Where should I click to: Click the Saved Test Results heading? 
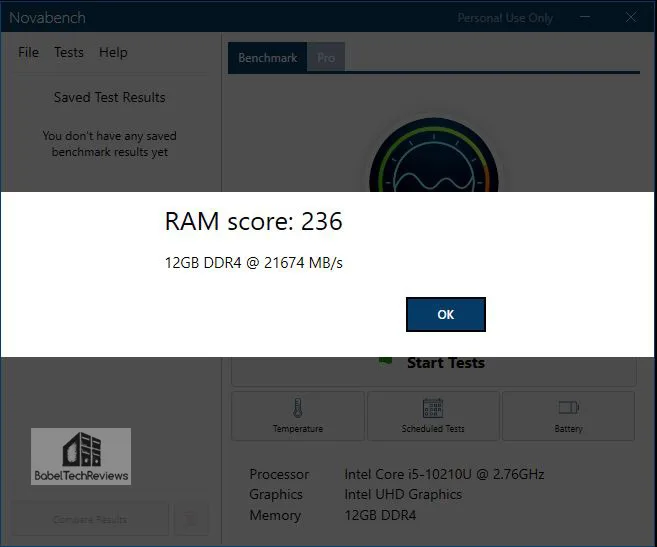(x=110, y=97)
